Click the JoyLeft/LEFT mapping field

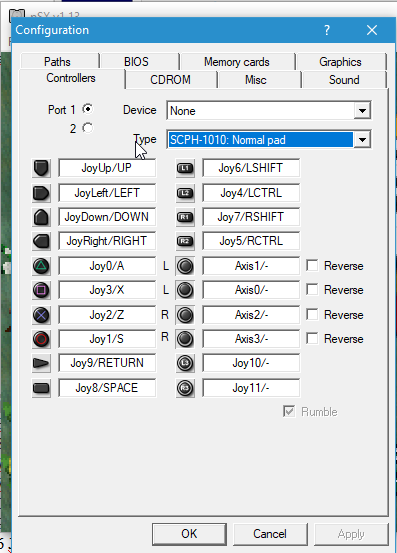pos(107,193)
